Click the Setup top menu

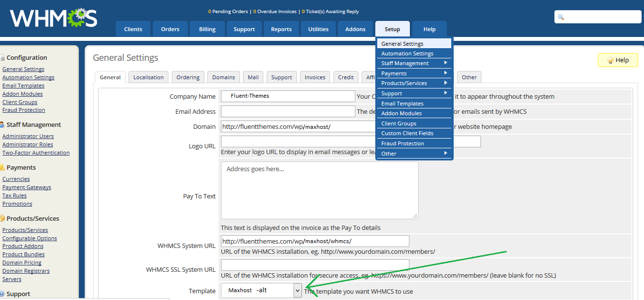point(392,29)
